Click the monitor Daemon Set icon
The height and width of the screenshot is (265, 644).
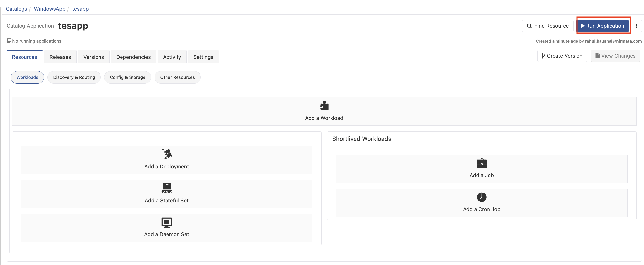pyautogui.click(x=167, y=222)
